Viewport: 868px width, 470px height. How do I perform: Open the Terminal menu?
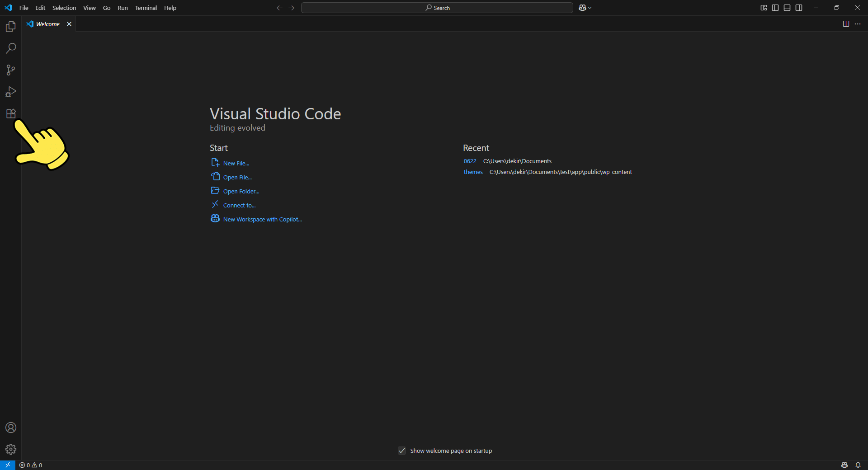[x=146, y=8]
